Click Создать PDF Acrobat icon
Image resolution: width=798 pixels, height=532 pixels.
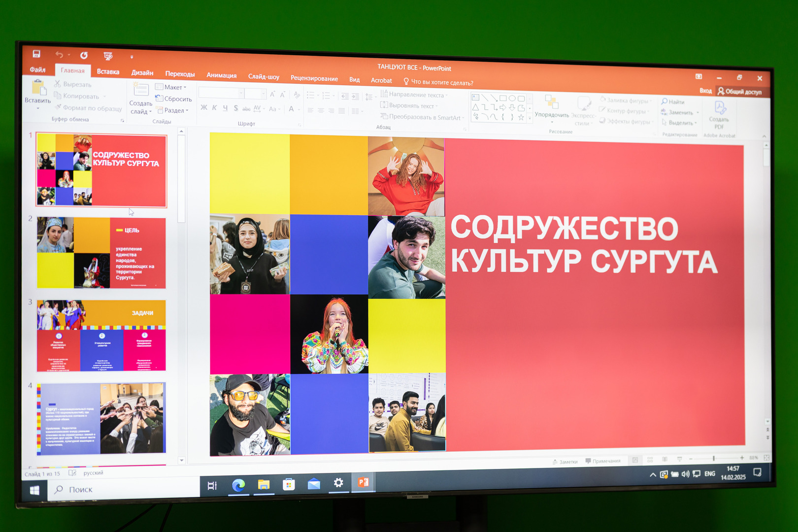click(x=720, y=107)
